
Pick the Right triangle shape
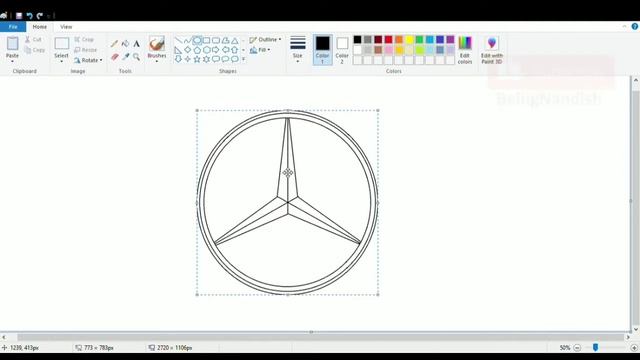tap(178, 50)
